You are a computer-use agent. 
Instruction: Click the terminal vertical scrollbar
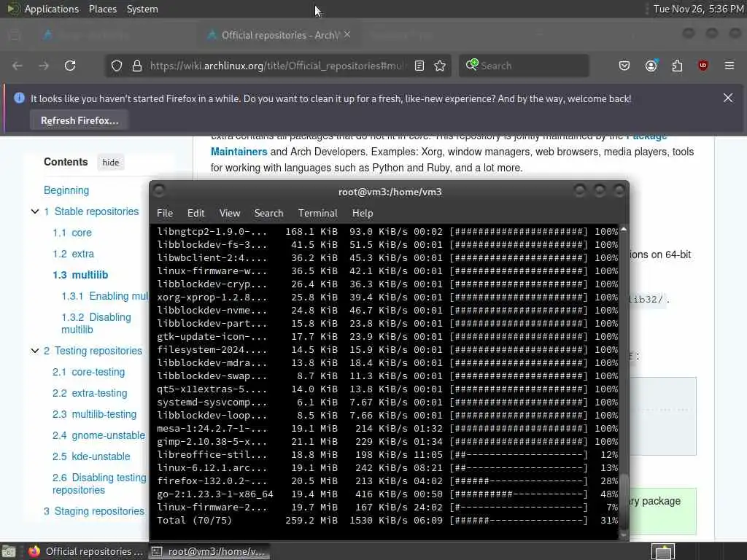(624, 500)
